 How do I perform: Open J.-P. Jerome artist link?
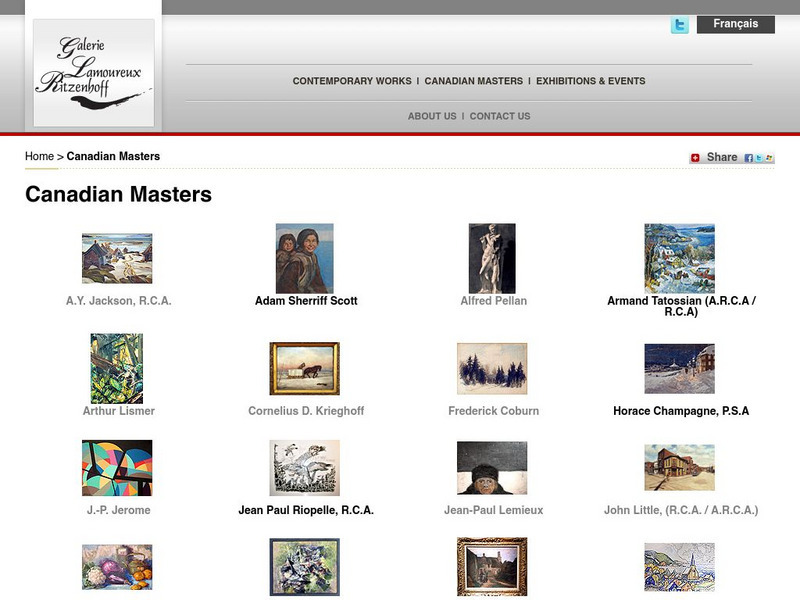118,510
